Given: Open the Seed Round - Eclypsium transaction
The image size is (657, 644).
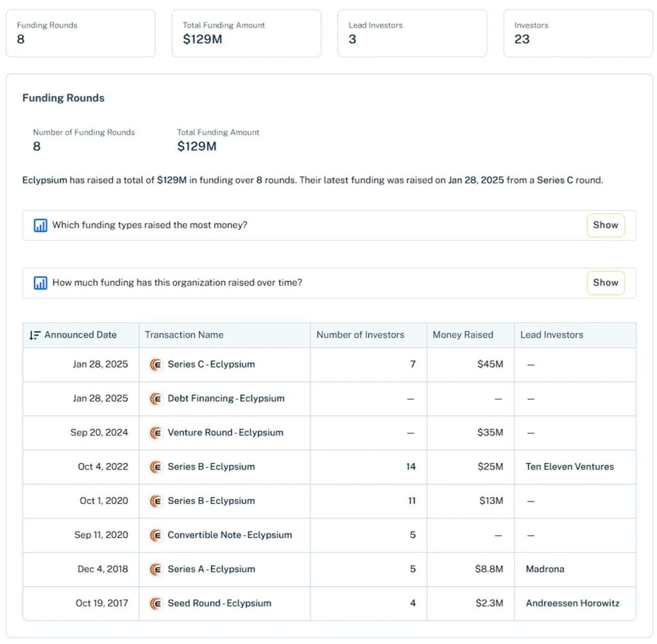Looking at the screenshot, I should (219, 604).
